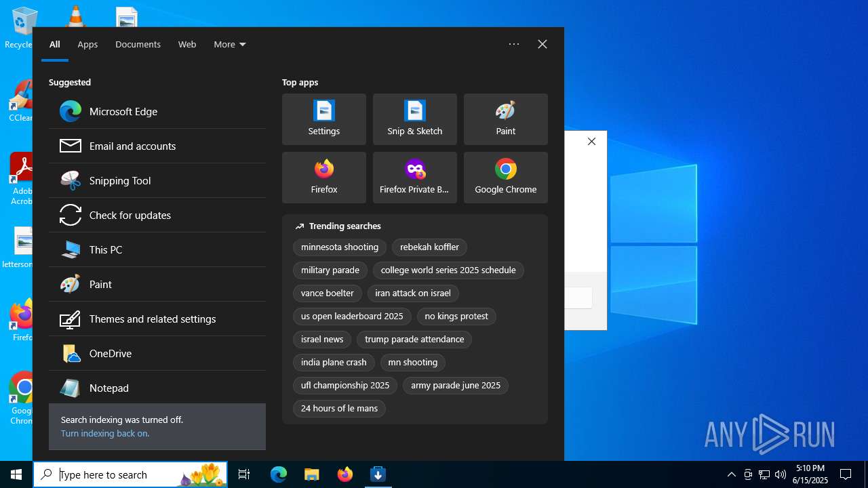Launch Firefox tile in Top apps
This screenshot has height=488, width=868.
324,178
